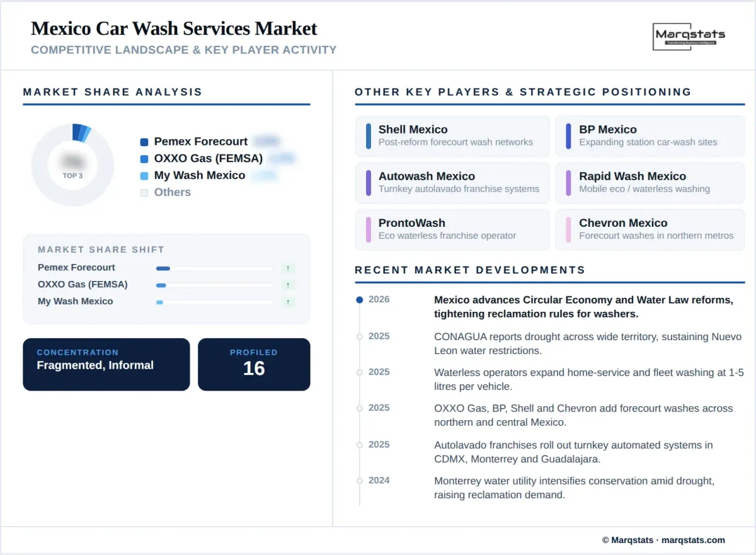This screenshot has height=555, width=756.
Task: Click Pemex Forecourt in Market Share Shift
Action: pos(76,267)
